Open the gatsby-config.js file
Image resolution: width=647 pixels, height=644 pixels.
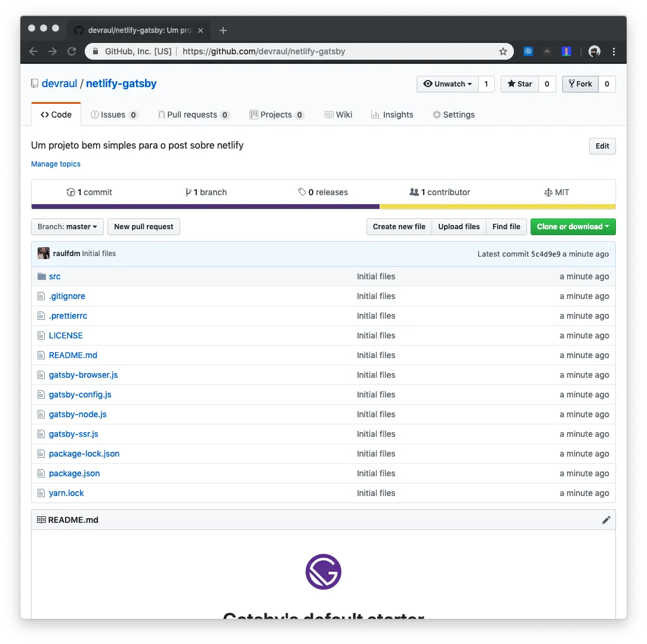(x=80, y=395)
